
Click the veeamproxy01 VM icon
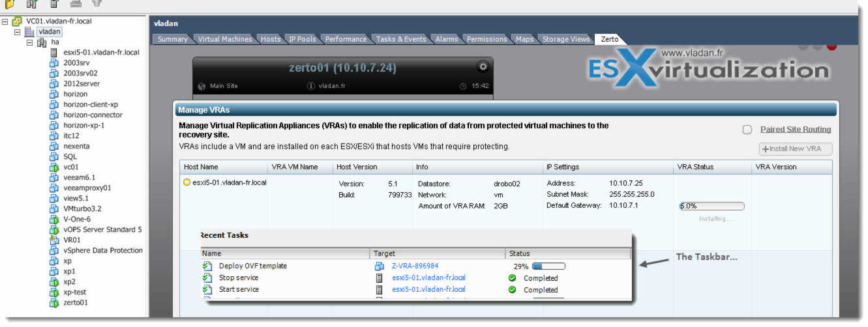[x=54, y=188]
